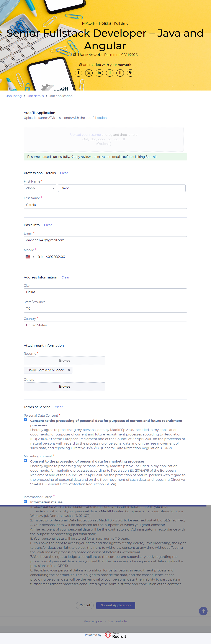Clear the Professional Details section

[x=64, y=173]
